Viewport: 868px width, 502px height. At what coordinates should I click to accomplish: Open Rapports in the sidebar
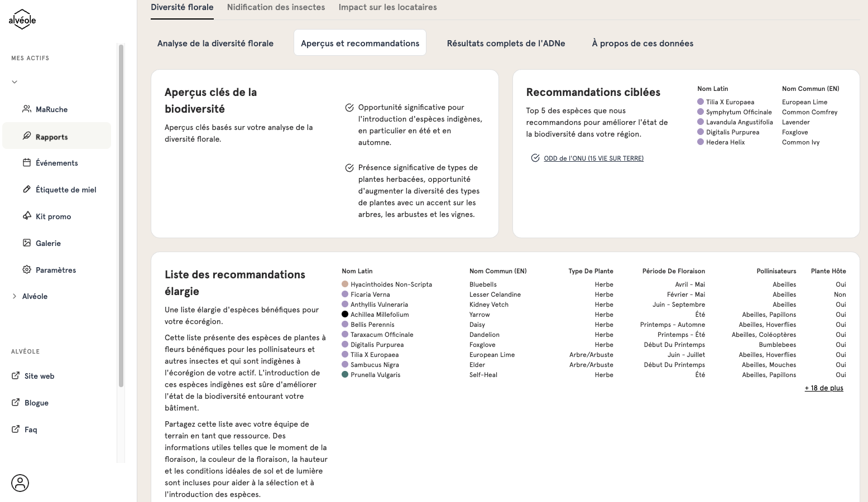57,136
